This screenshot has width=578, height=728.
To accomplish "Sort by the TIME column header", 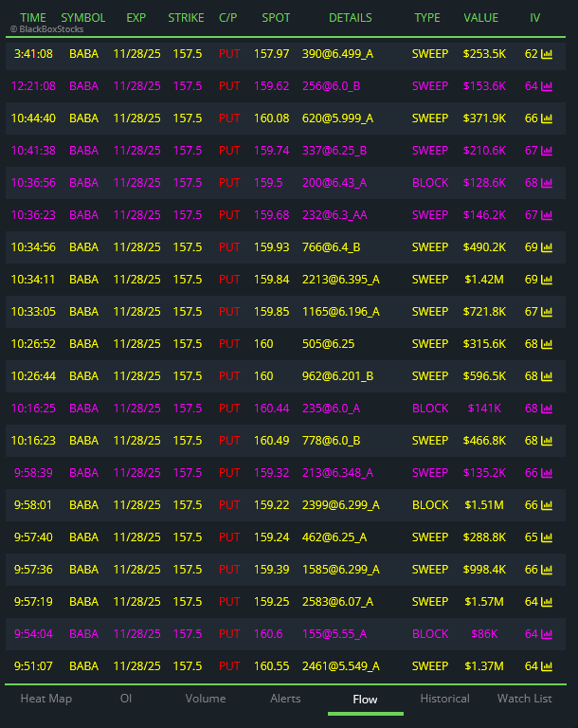I will point(33,18).
